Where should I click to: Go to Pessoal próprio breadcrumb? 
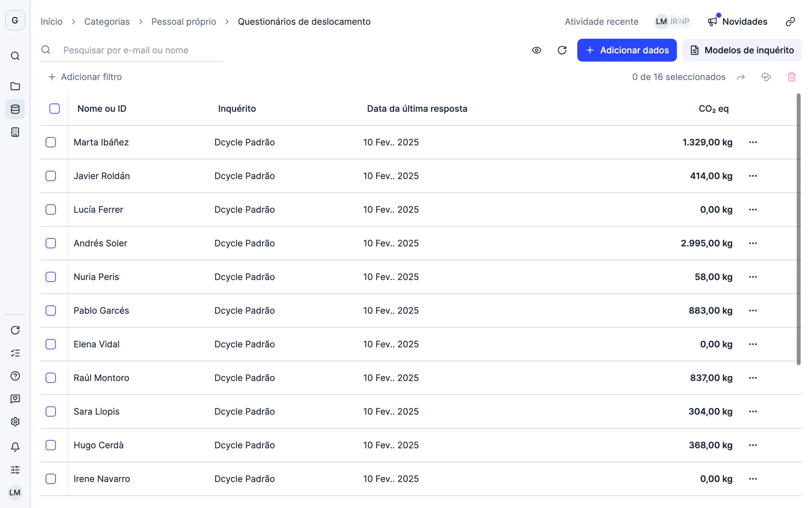click(184, 22)
